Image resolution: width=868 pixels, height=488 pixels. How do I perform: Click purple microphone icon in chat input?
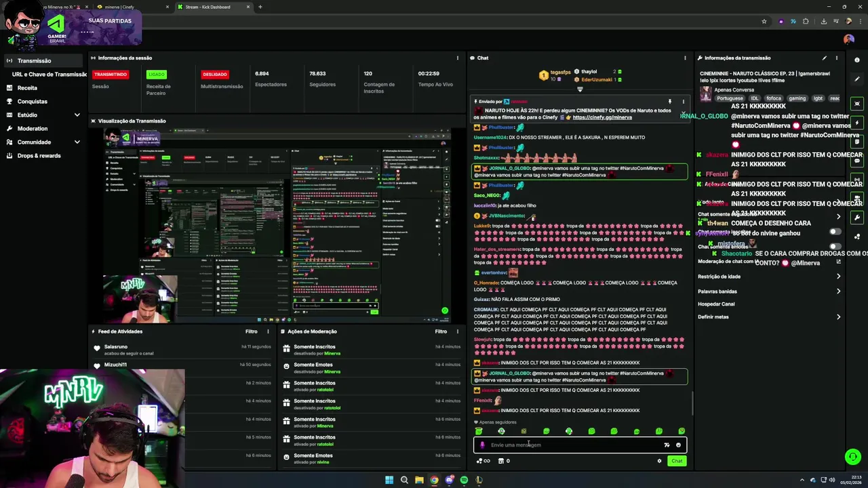(x=482, y=445)
